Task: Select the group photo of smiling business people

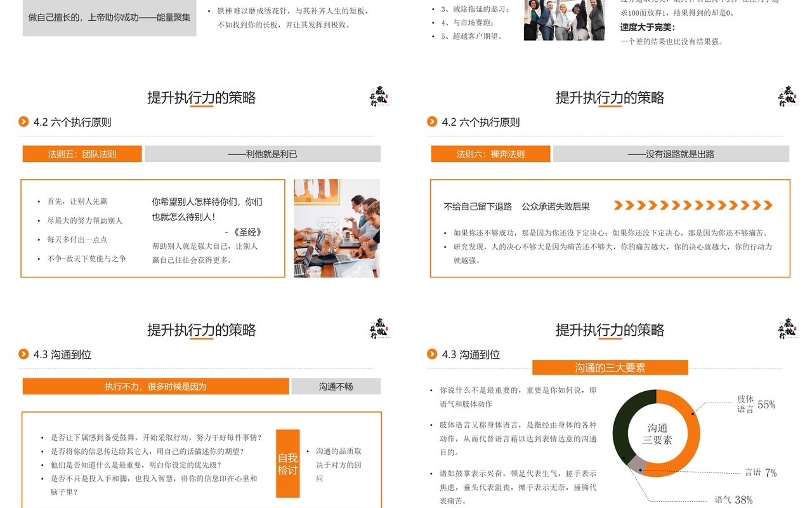Action: pos(564,20)
